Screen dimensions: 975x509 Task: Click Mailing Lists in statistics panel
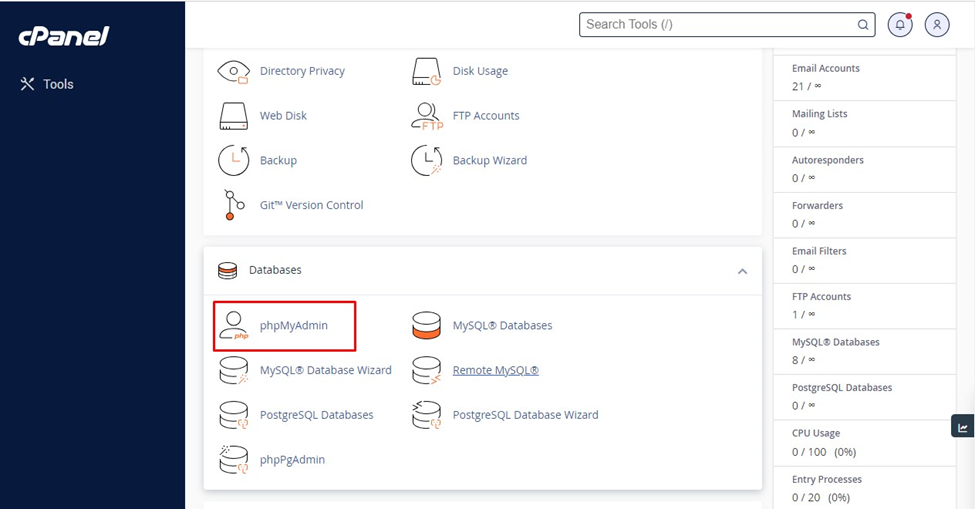(819, 114)
